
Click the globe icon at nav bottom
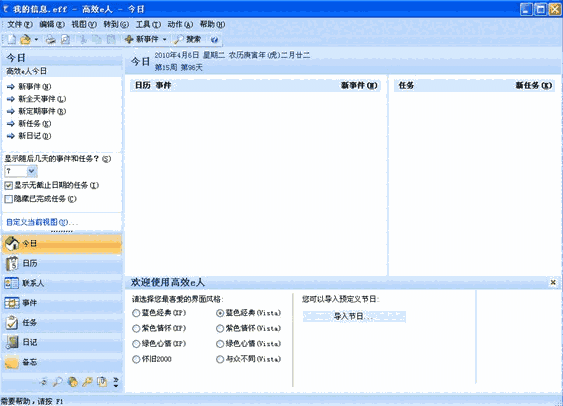tap(73, 382)
